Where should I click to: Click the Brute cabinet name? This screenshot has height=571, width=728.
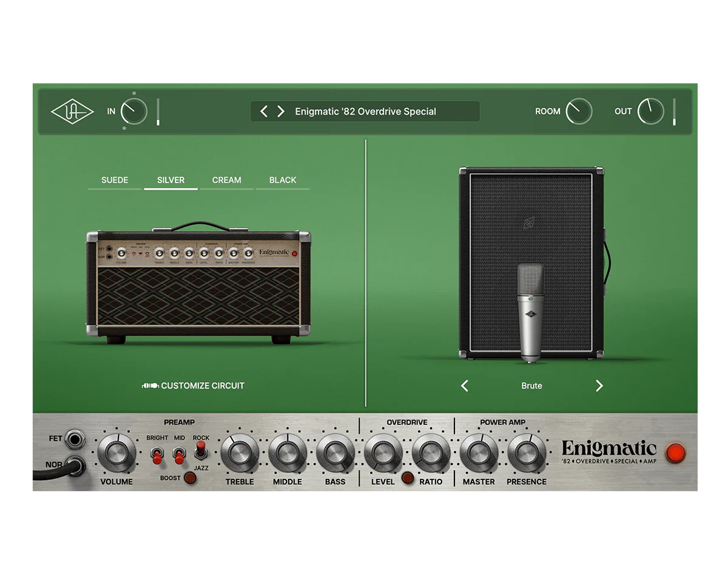click(x=531, y=386)
